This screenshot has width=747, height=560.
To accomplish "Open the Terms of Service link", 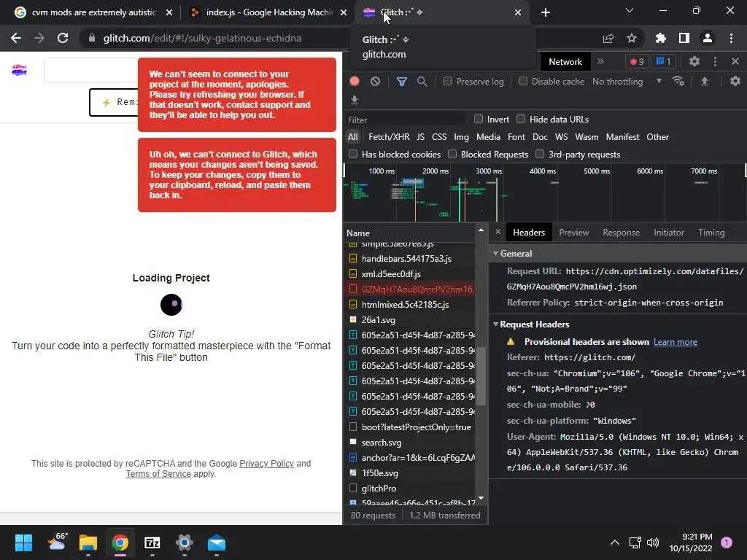I will [x=158, y=474].
